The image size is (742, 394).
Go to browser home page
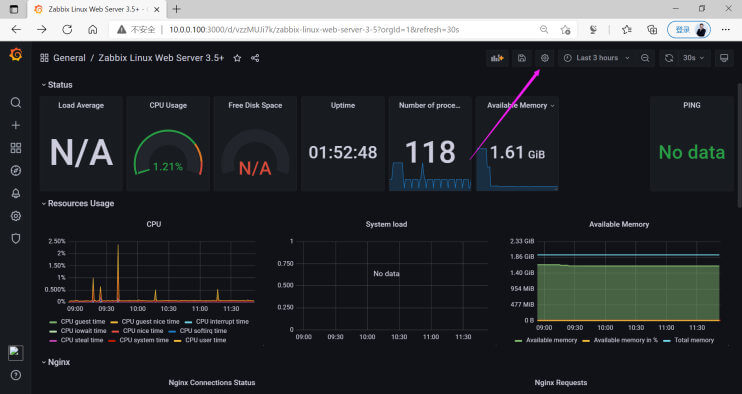(93, 29)
